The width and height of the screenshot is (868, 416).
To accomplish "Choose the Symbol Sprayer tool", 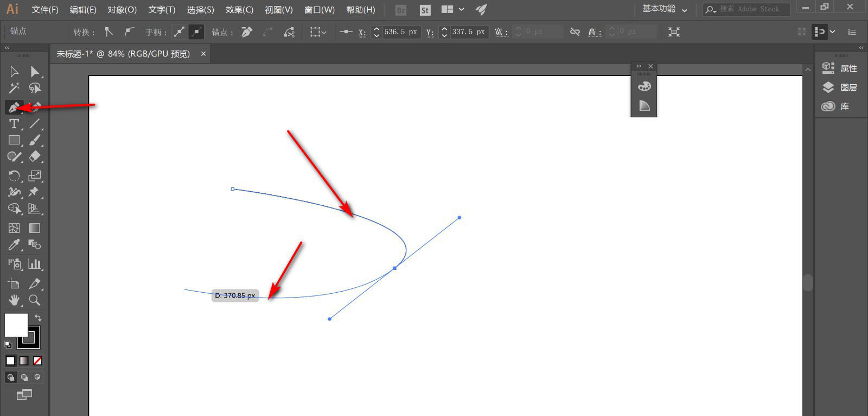I will point(14,264).
